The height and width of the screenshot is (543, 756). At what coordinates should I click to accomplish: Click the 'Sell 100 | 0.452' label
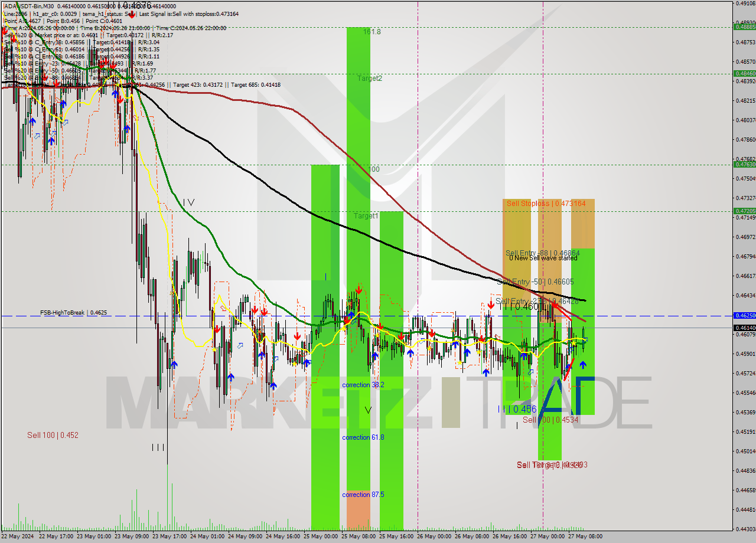[x=53, y=435]
